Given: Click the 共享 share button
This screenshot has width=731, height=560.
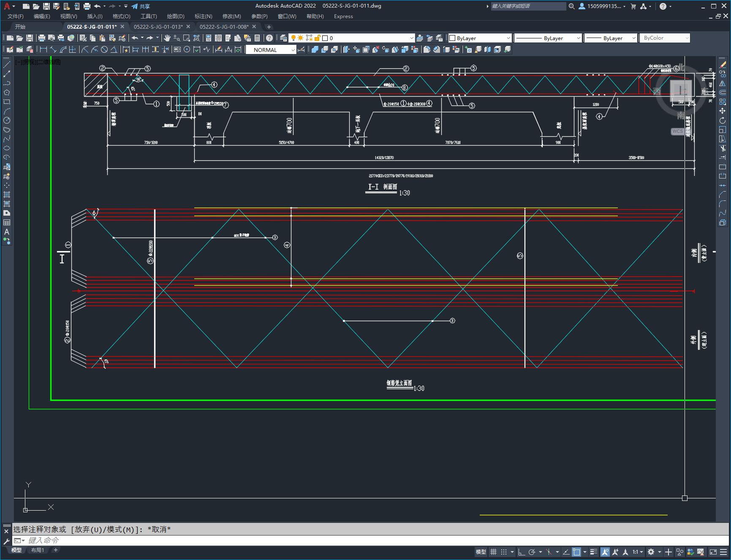Looking at the screenshot, I should [141, 6].
